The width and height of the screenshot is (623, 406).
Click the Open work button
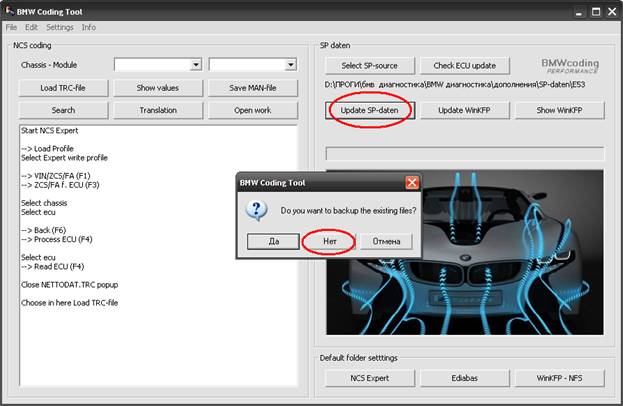point(253,110)
